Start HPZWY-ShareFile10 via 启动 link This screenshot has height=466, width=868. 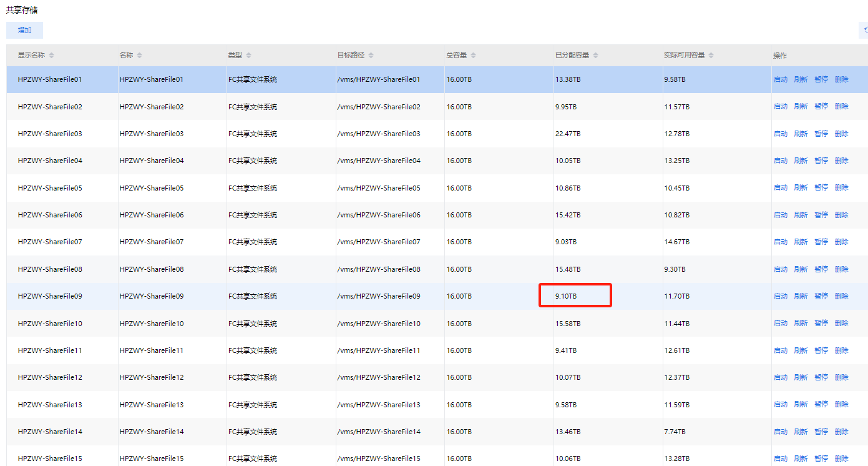pyautogui.click(x=781, y=324)
